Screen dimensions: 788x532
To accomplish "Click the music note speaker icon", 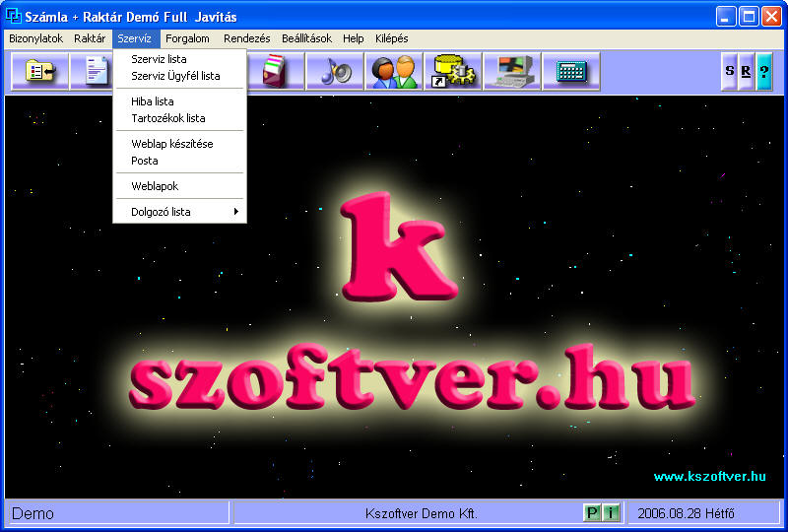I will point(335,71).
